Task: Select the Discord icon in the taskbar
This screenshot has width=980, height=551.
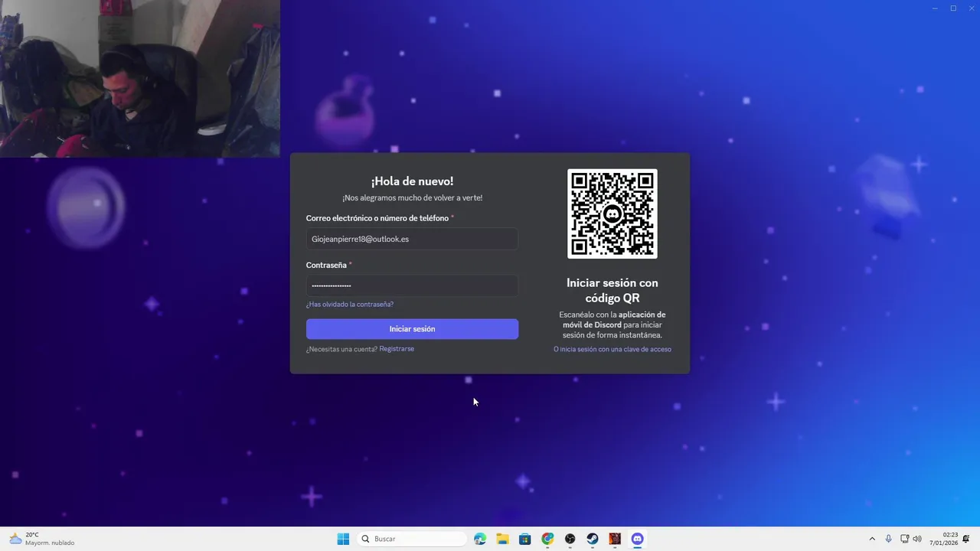Action: click(x=637, y=539)
